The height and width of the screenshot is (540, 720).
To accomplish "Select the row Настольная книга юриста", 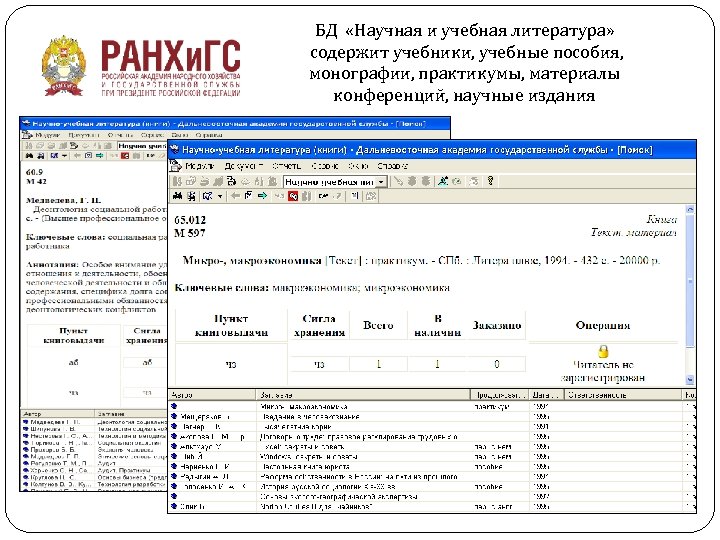I will [x=432, y=467].
